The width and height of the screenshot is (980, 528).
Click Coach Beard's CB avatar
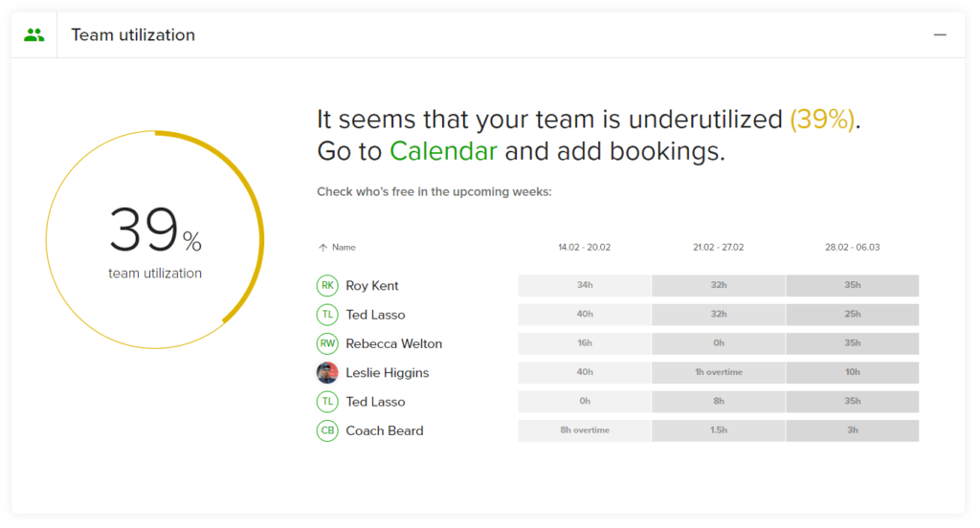click(327, 430)
